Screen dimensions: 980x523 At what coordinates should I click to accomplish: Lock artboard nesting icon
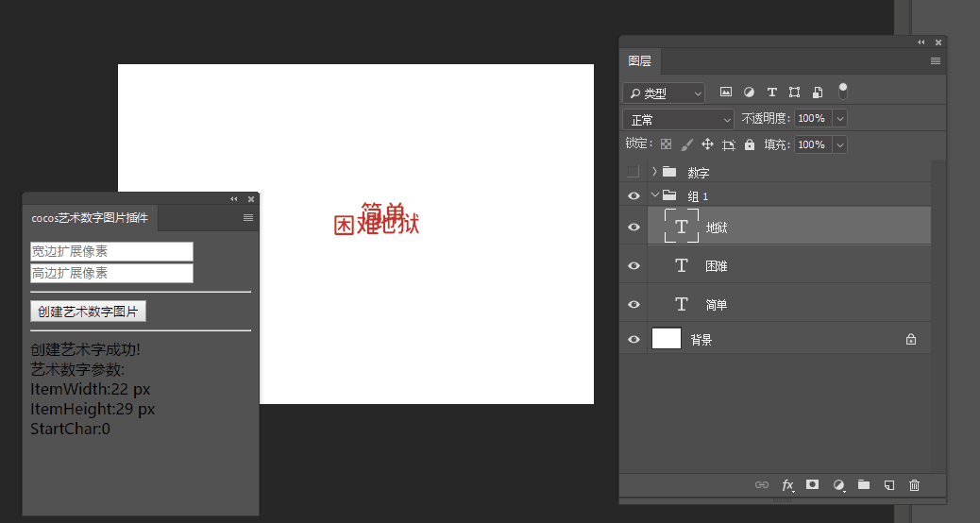[x=729, y=145]
